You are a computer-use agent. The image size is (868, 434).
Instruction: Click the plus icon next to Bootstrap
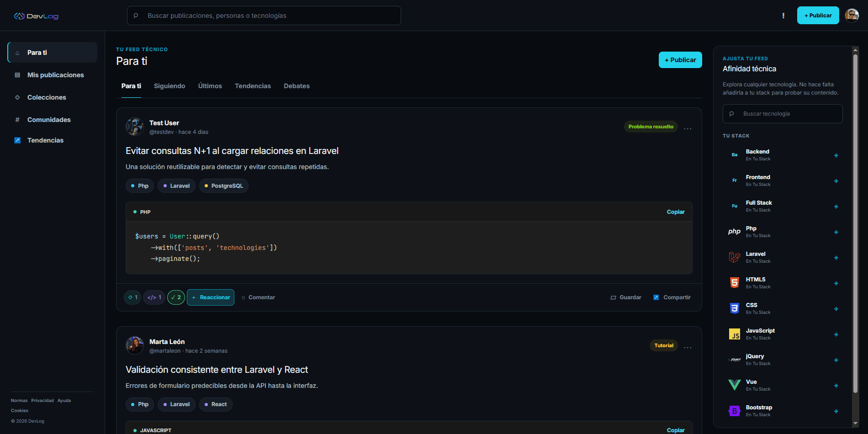(836, 411)
